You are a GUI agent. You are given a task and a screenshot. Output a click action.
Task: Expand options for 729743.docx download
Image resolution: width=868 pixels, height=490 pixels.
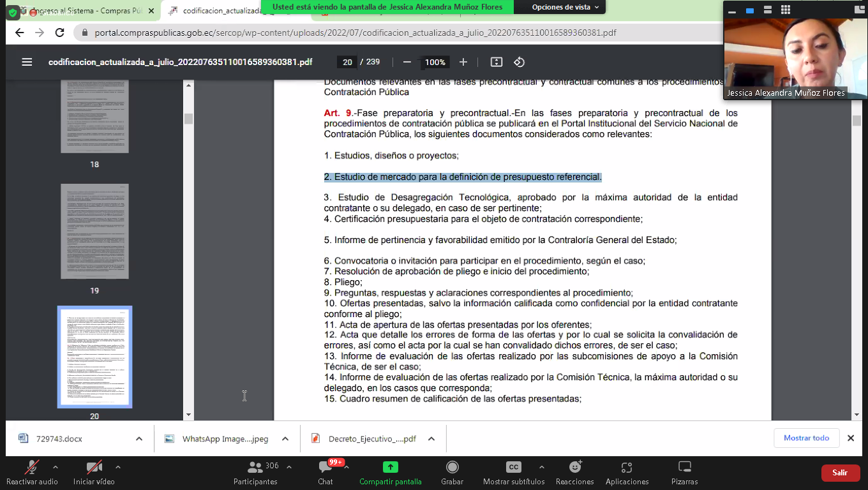tap(139, 439)
